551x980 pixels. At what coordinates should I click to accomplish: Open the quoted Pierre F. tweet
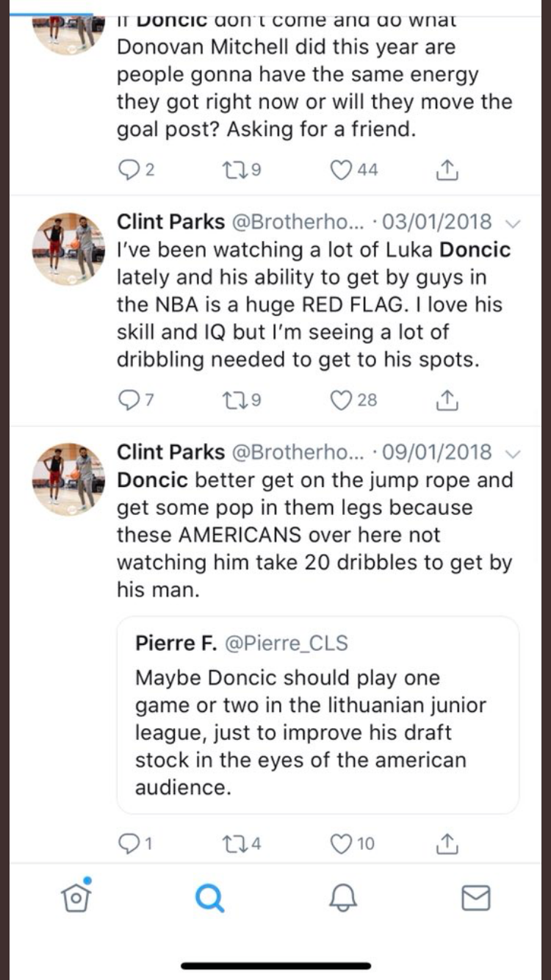coord(317,714)
